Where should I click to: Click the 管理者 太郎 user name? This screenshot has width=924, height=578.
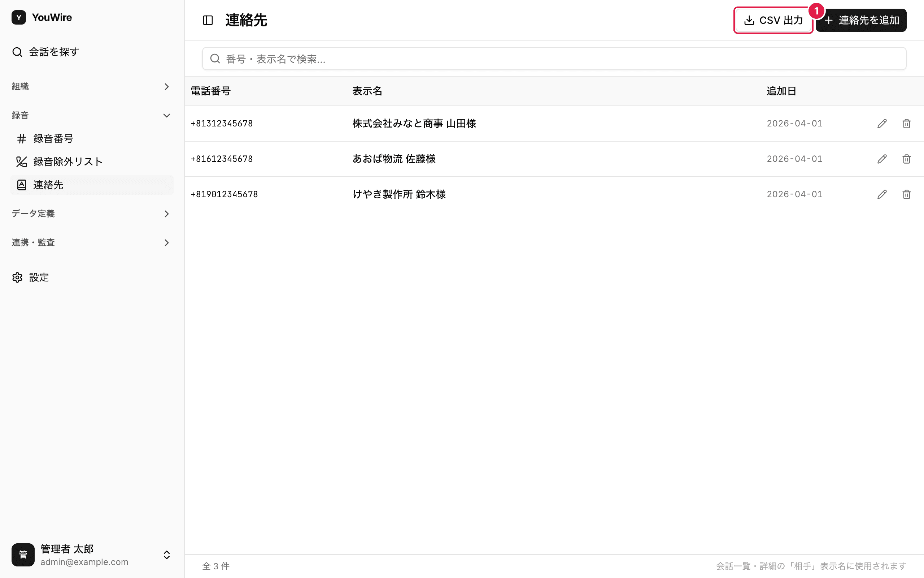click(x=67, y=549)
